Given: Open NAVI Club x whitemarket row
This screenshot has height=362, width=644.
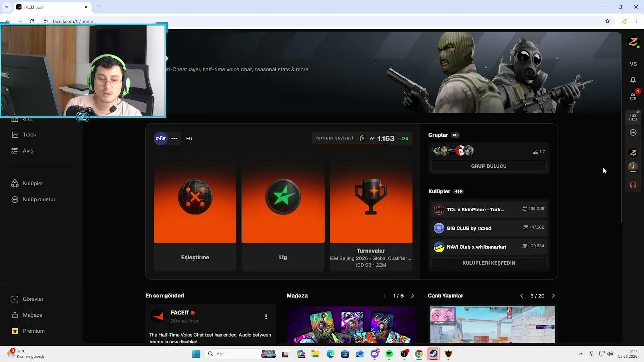Looking at the screenshot, I should click(x=489, y=247).
